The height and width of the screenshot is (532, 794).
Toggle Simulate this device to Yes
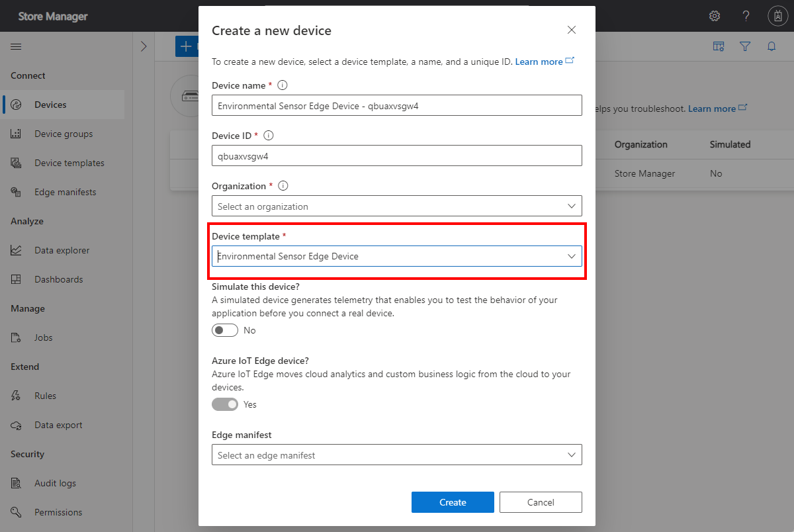pos(224,330)
